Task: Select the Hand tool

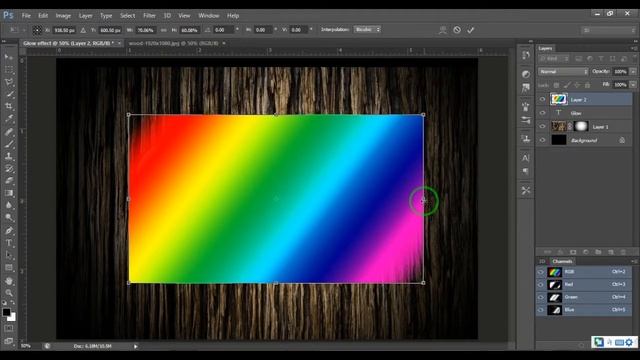Action: point(9,281)
